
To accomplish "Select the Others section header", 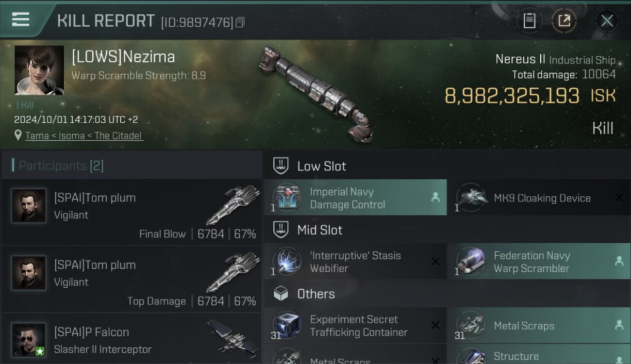I will [x=315, y=294].
